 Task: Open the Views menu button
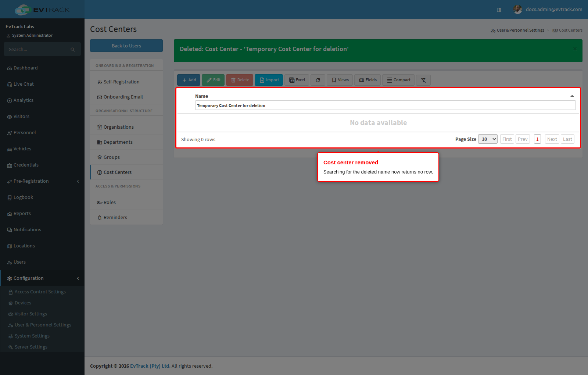click(340, 80)
